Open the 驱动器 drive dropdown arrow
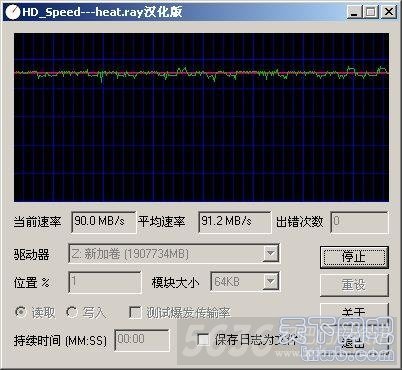The image size is (402, 370). [x=271, y=254]
